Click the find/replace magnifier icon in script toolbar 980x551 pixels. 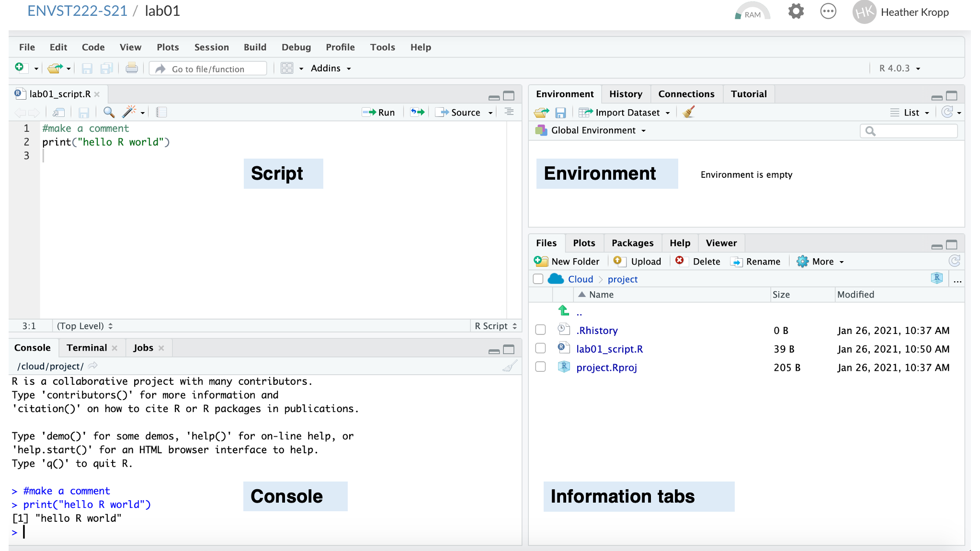[x=109, y=112]
